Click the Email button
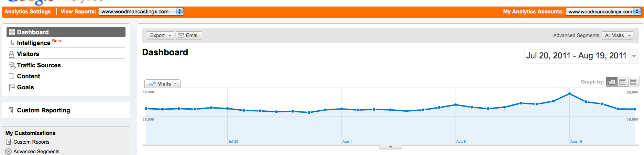 [x=188, y=35]
